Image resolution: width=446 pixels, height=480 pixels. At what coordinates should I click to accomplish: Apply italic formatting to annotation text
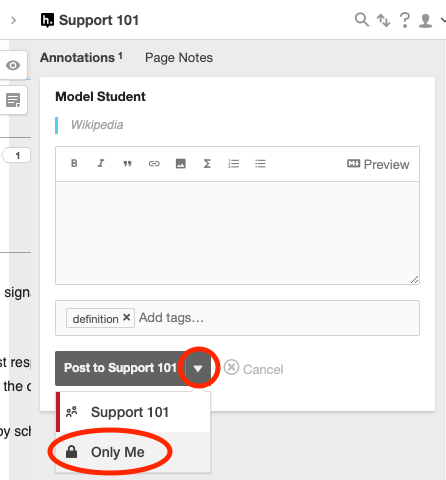point(101,163)
